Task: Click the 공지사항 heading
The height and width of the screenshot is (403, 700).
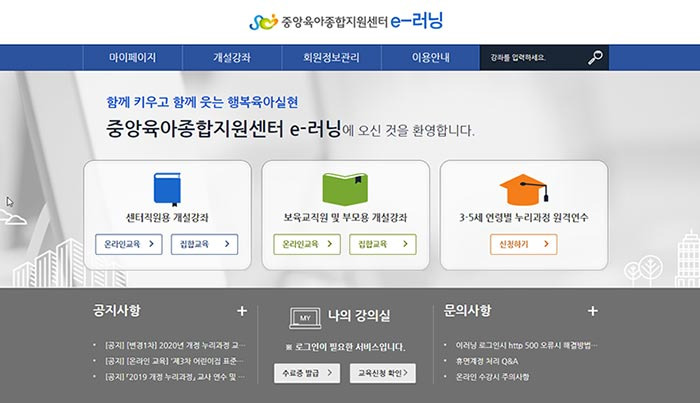Action: pos(117,311)
